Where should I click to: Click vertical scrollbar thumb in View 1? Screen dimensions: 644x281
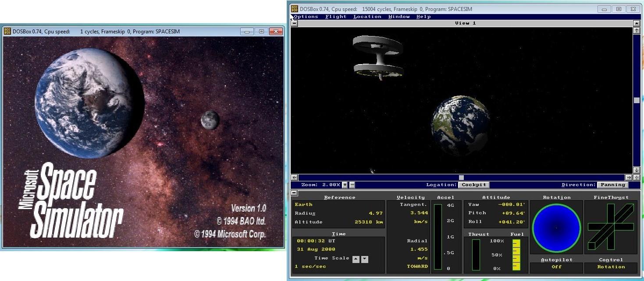coord(637,100)
